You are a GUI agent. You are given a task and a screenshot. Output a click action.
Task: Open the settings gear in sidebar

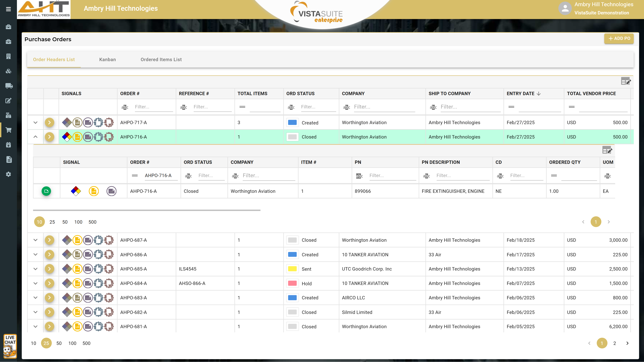pos(9,174)
